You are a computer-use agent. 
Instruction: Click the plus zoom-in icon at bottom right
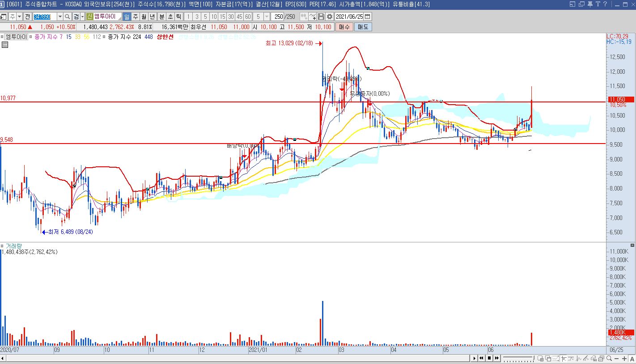click(x=624, y=359)
